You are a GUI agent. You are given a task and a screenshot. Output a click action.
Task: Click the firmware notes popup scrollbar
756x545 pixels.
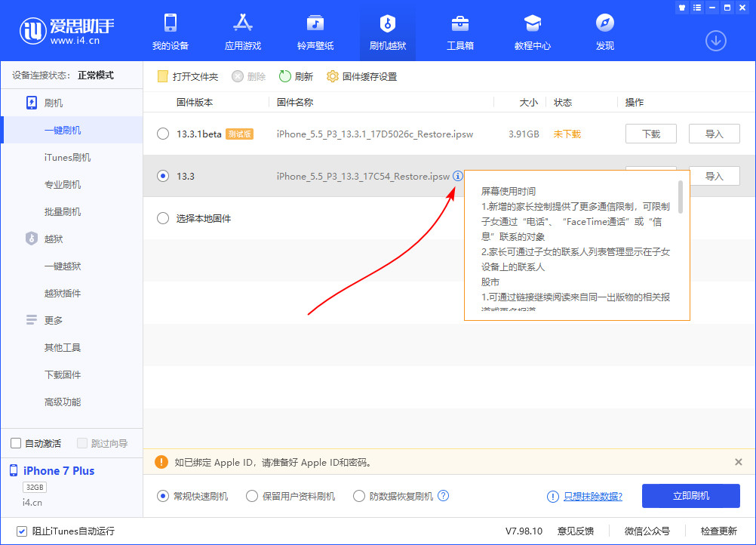[x=681, y=197]
